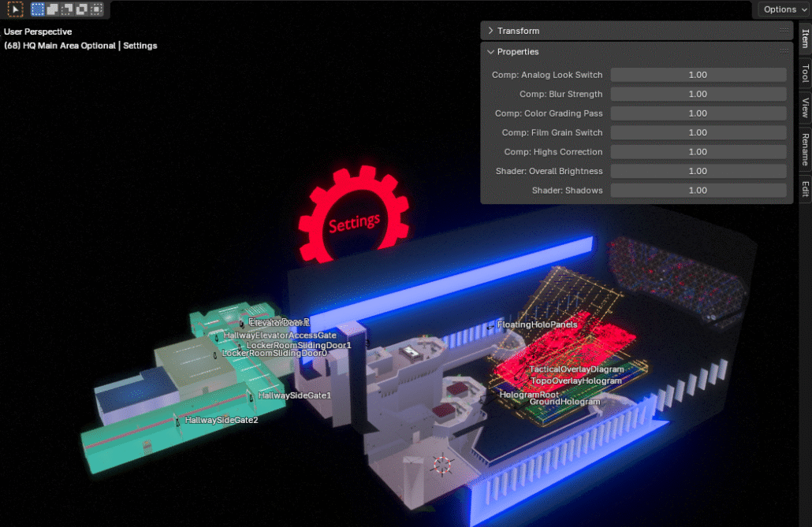Click the Properties panel drag grip icon

pyautogui.click(x=784, y=51)
